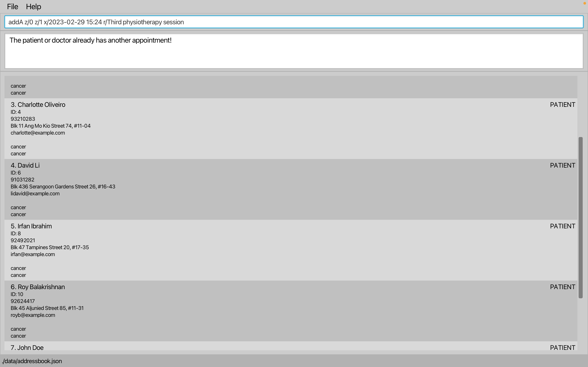Viewport: 588px width, 367px height.
Task: Open the File menu
Action: [x=12, y=7]
